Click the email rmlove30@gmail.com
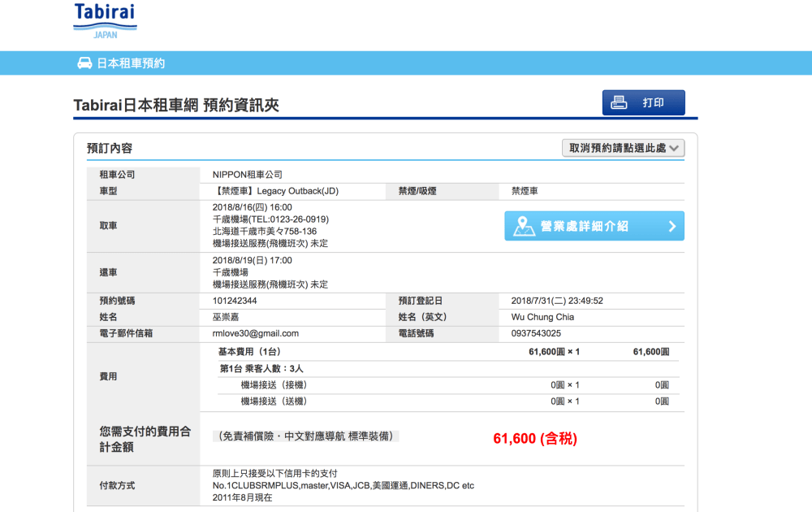This screenshot has width=812, height=512. (255, 333)
